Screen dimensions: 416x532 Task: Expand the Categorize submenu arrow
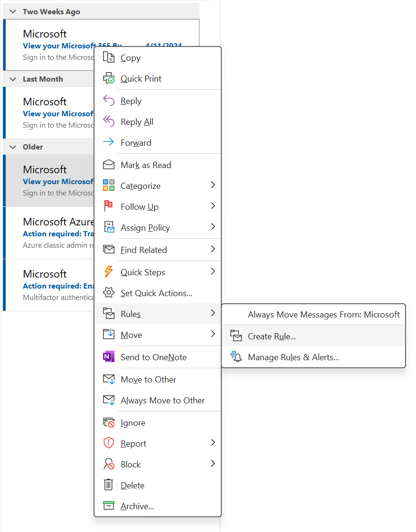213,185
